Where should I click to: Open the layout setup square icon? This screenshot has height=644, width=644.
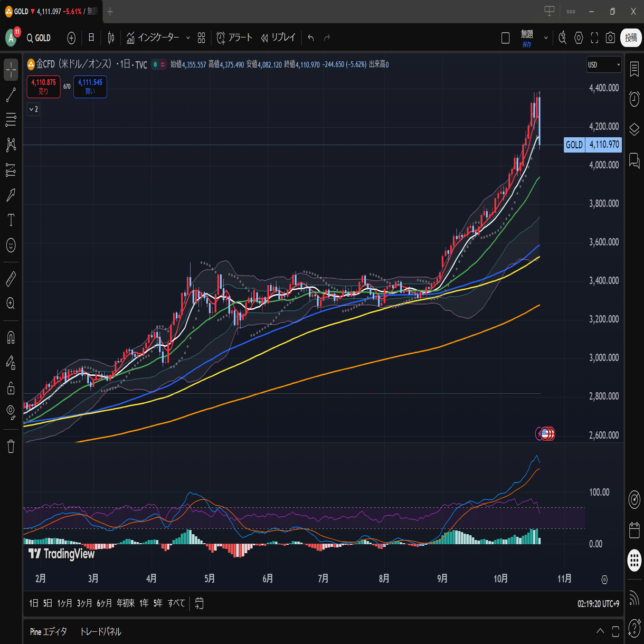click(505, 38)
